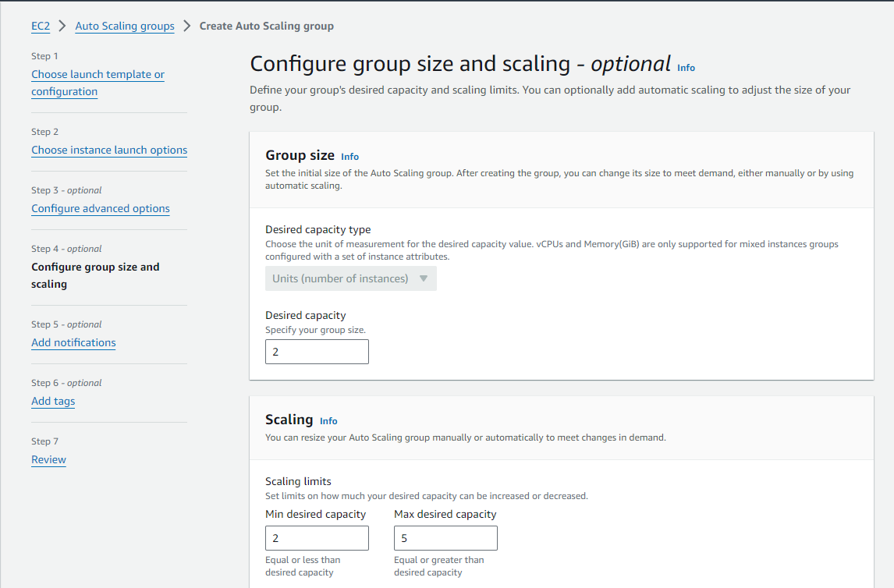Go to the Review step
Image resolution: width=894 pixels, height=588 pixels.
tap(48, 459)
